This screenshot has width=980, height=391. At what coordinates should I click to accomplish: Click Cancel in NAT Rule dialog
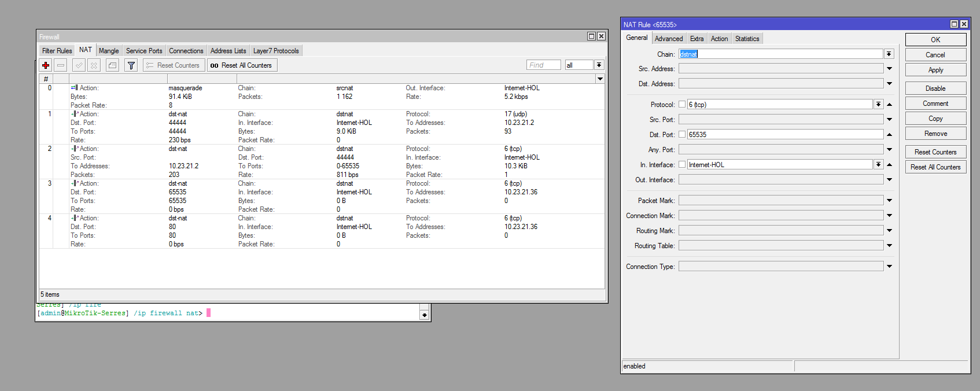(x=935, y=54)
